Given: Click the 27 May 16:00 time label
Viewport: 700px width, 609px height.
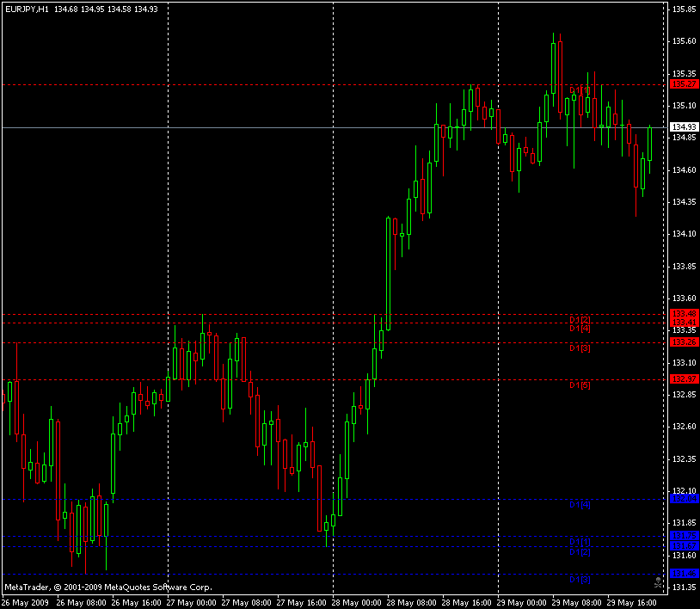Looking at the screenshot, I should pos(301,603).
